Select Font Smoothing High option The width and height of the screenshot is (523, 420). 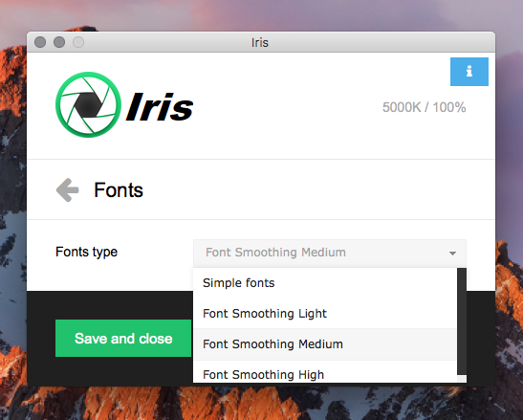tap(324, 372)
